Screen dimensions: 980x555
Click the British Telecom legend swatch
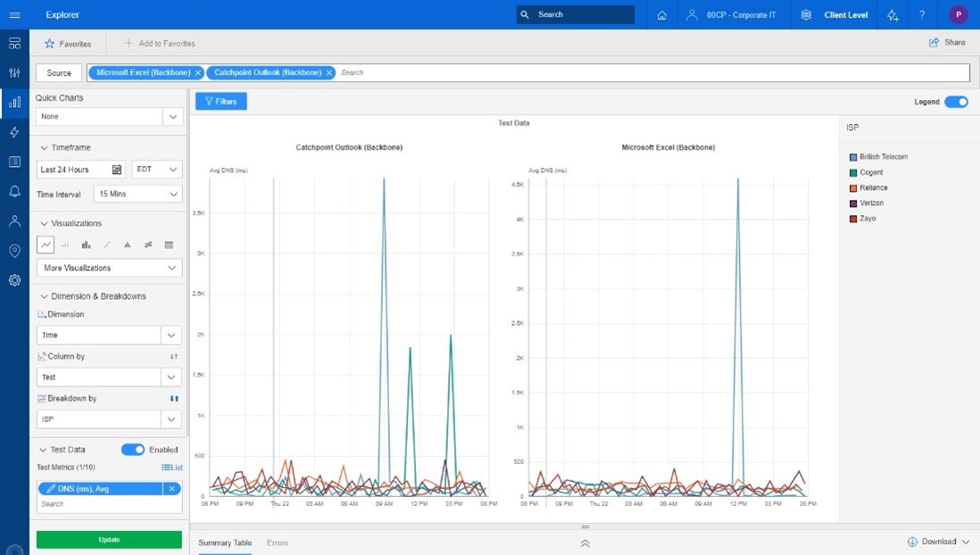point(853,157)
